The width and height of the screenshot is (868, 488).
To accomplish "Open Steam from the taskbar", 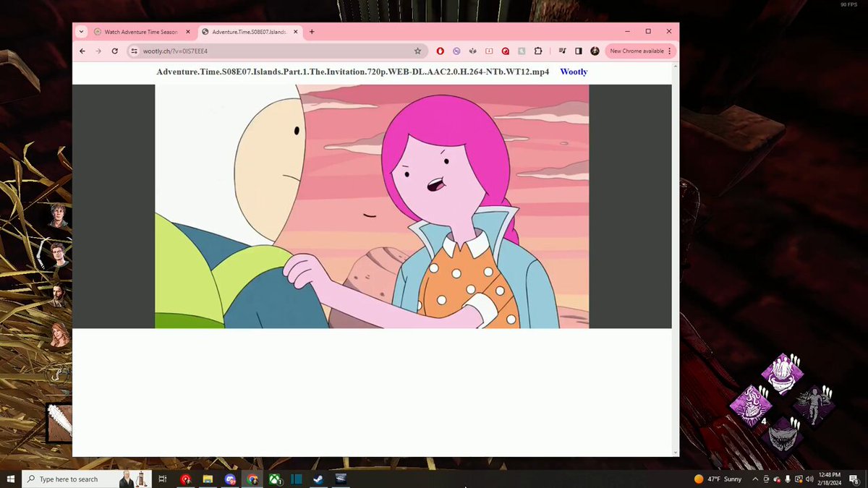I will (318, 479).
